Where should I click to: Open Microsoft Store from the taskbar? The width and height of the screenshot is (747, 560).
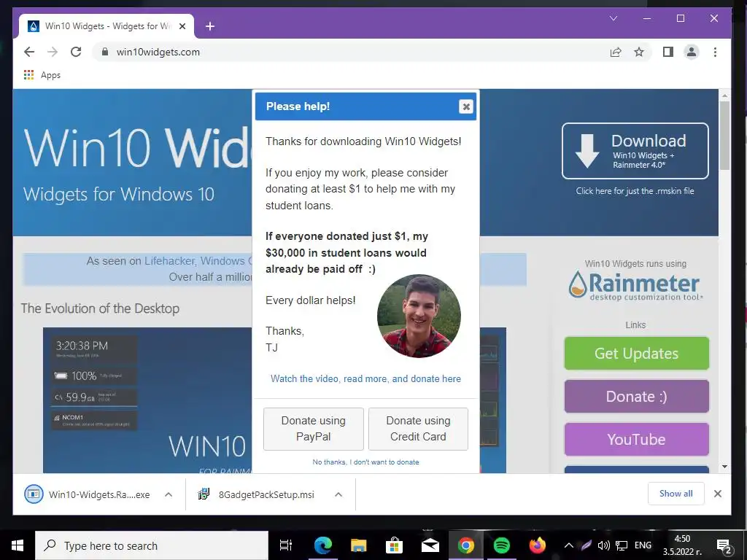394,545
